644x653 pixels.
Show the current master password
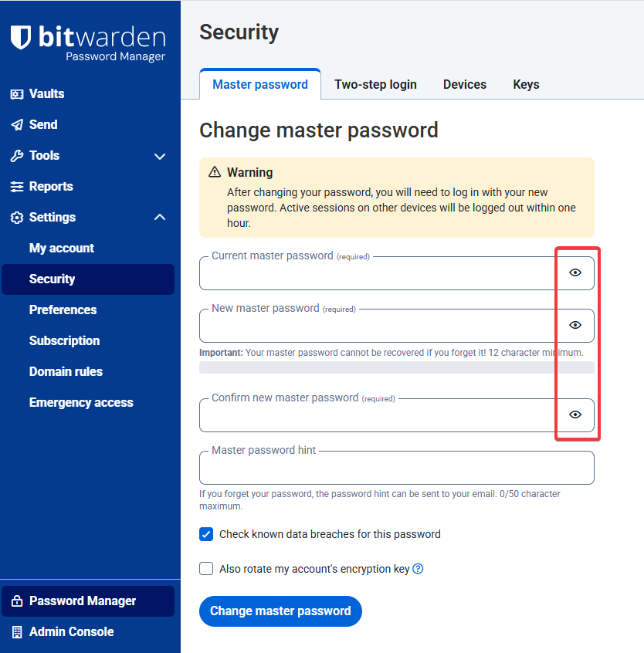[575, 272]
